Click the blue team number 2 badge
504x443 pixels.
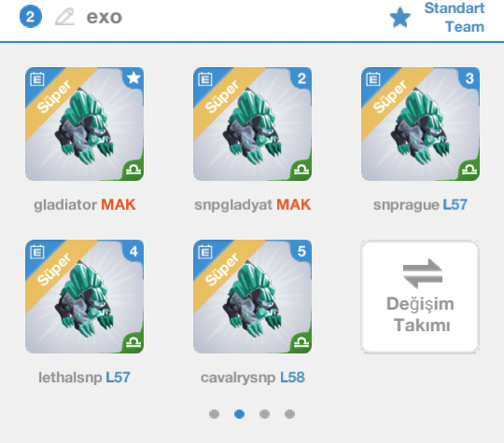[x=31, y=17]
